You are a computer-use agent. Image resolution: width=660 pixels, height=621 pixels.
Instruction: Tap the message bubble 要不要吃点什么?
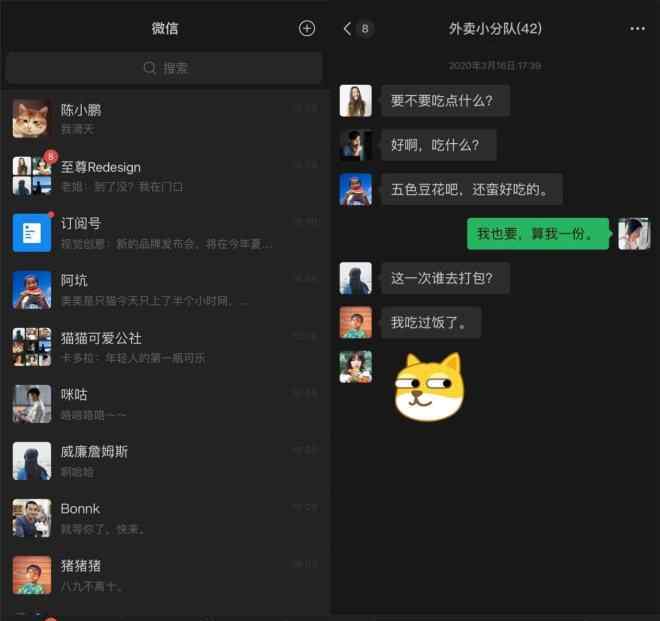pyautogui.click(x=445, y=101)
